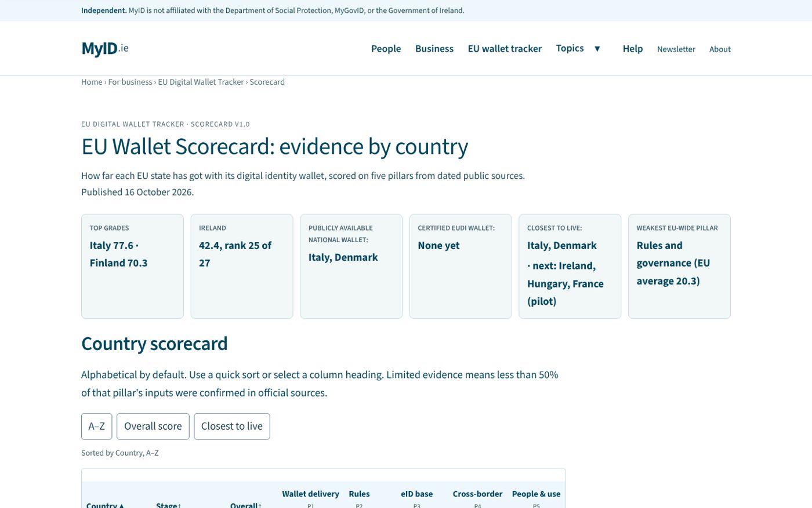Click 'Italy 77.6 · Finland 70.3' top grades
The height and width of the screenshot is (508, 812).
point(118,254)
